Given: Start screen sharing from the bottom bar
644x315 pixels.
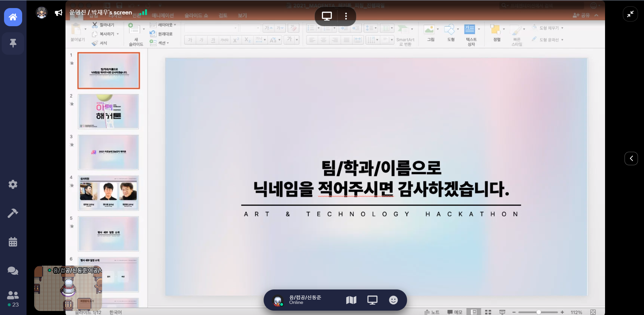Looking at the screenshot, I should click(x=372, y=300).
